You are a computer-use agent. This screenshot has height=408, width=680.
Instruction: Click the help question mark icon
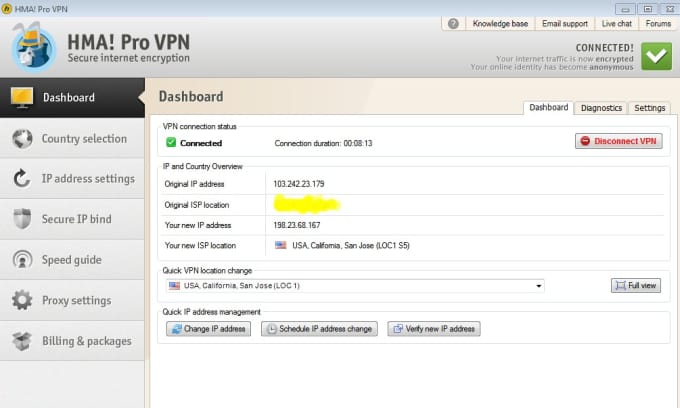coord(453,23)
